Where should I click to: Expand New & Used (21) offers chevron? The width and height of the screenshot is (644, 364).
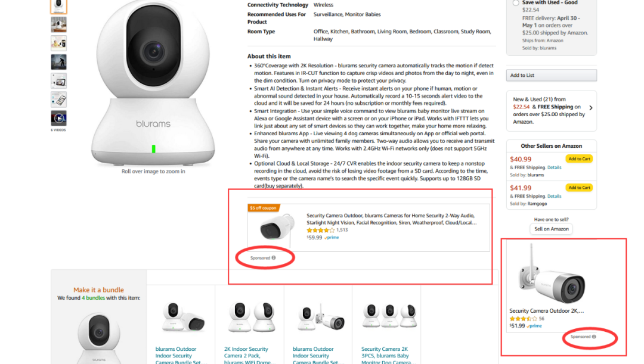pyautogui.click(x=590, y=108)
